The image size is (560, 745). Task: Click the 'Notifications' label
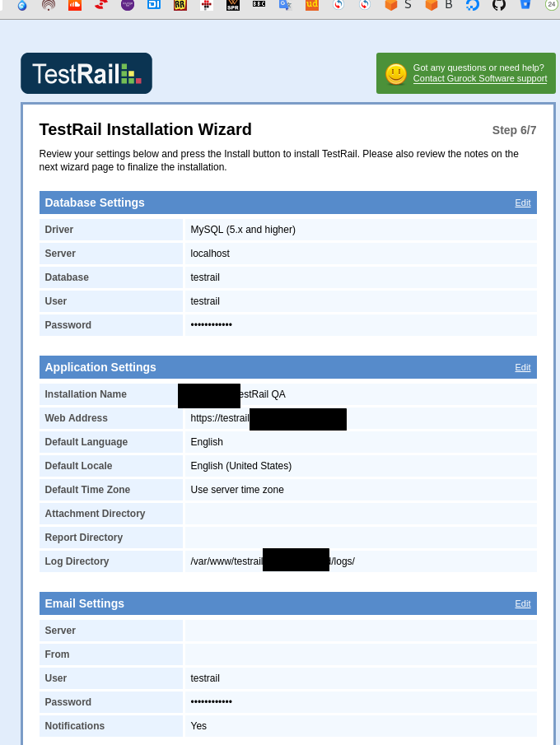(x=75, y=726)
